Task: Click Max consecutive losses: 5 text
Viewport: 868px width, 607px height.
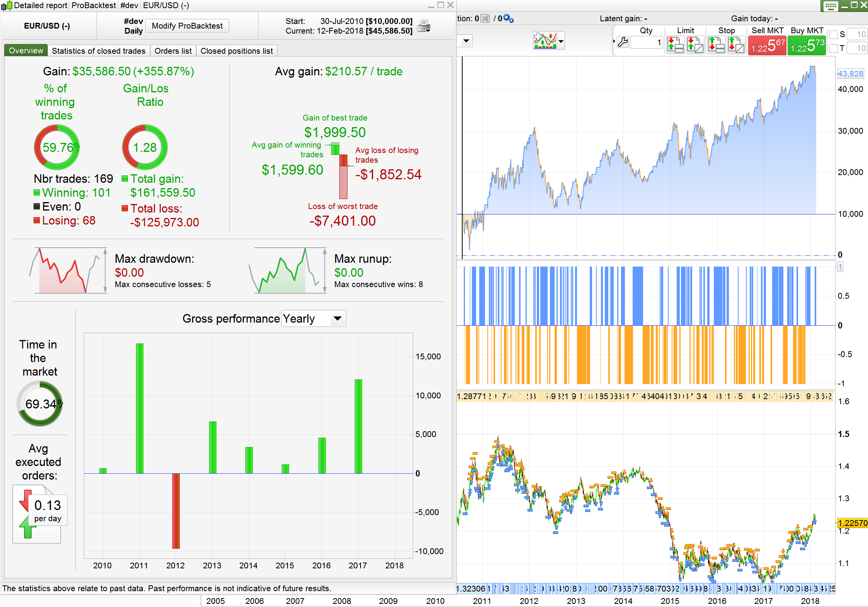Action: tap(163, 284)
